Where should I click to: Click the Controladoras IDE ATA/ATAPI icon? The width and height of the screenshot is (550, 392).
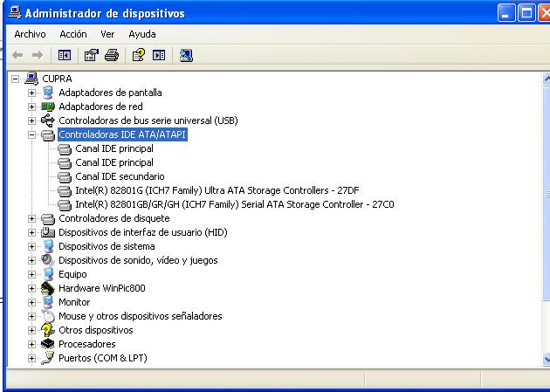pyautogui.click(x=48, y=135)
